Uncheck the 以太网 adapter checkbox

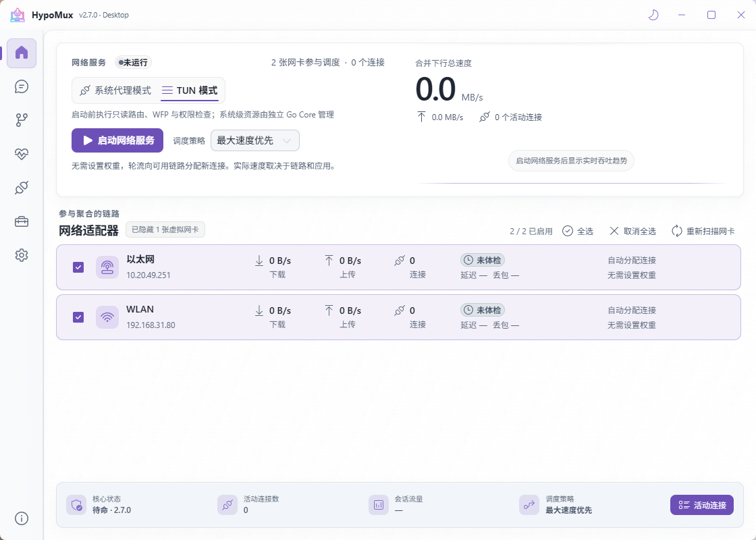pyautogui.click(x=78, y=267)
